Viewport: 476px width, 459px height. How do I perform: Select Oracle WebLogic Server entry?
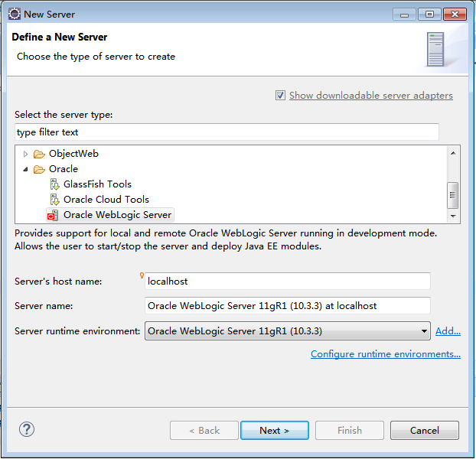[x=118, y=215]
